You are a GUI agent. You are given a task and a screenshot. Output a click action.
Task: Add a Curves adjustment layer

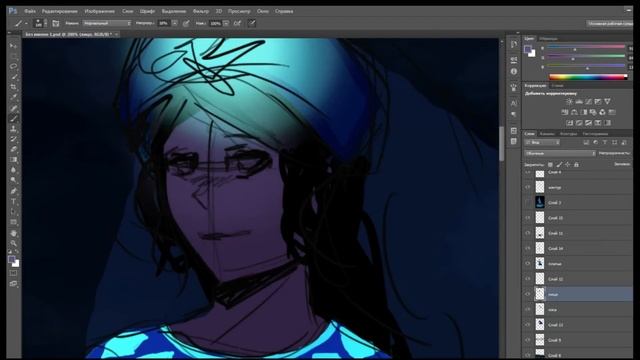[588, 102]
